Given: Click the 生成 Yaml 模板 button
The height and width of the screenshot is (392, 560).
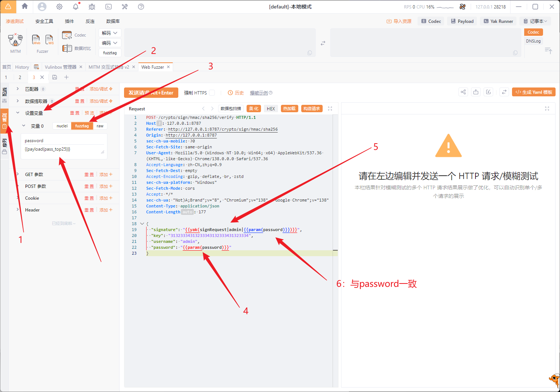Looking at the screenshot, I should 534,92.
